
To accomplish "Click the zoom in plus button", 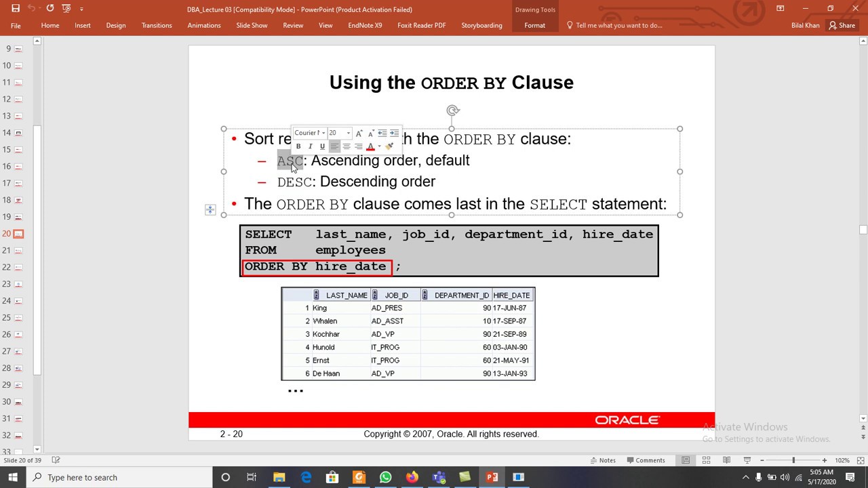I will coord(825,460).
